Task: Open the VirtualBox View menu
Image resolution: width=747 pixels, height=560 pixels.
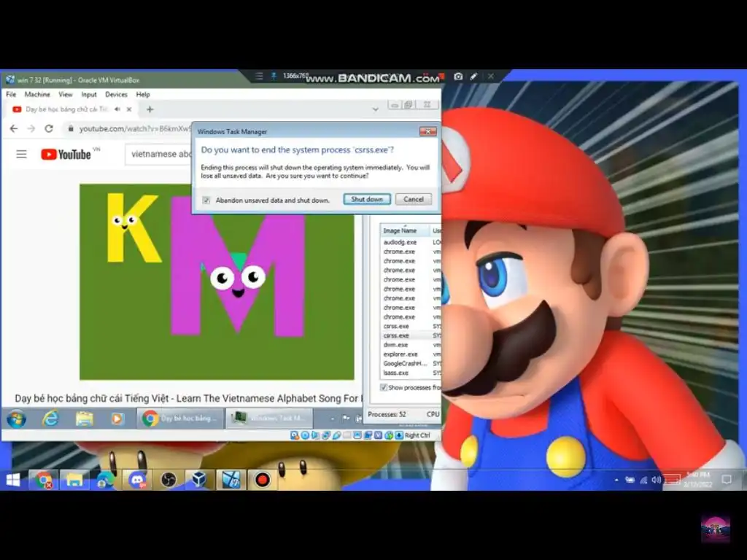Action: tap(65, 94)
